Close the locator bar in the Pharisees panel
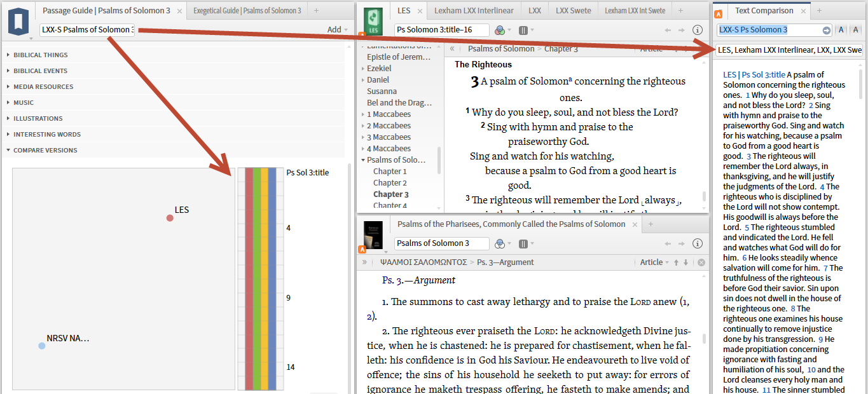868x394 pixels. click(701, 262)
